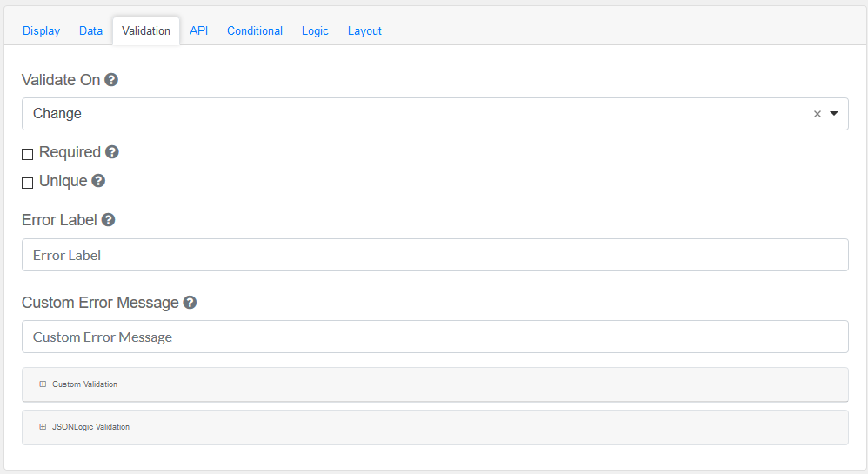Clear the Change selection with the x icon
This screenshot has height=474, width=868.
click(817, 114)
